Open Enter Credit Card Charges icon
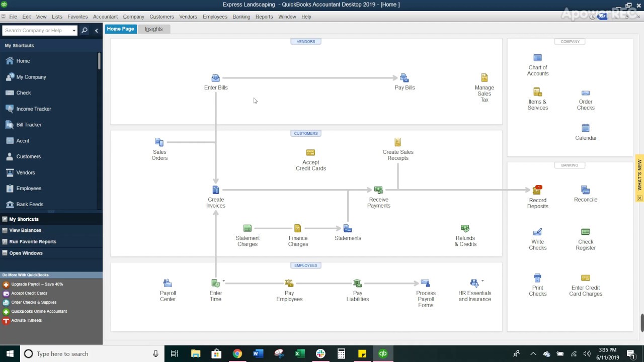The height and width of the screenshot is (362, 644). [x=585, y=278]
